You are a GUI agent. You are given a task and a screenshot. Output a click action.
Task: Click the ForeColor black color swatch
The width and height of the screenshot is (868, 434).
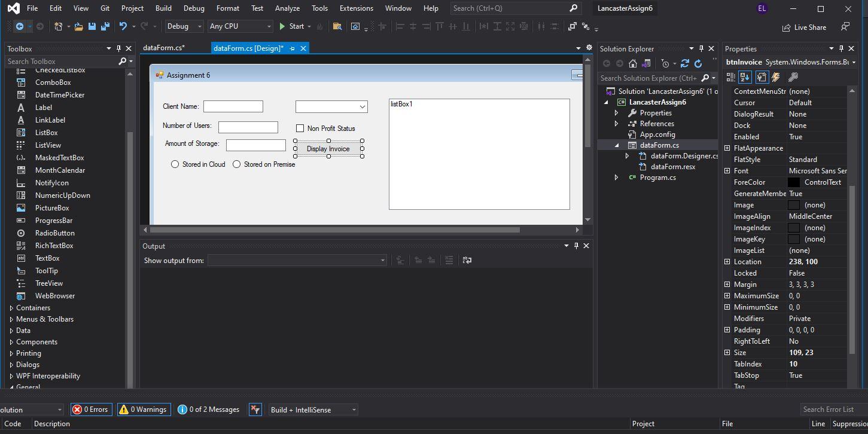(794, 182)
